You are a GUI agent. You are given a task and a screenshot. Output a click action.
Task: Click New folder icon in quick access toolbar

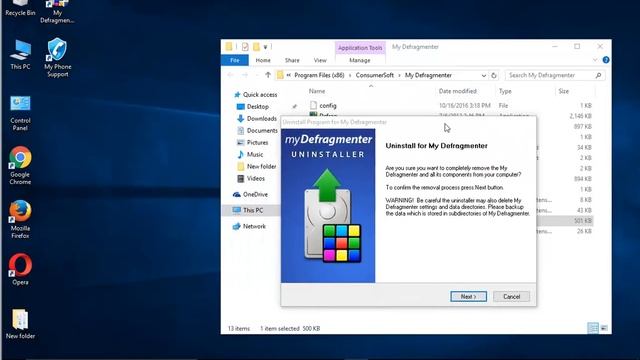[x=256, y=47]
